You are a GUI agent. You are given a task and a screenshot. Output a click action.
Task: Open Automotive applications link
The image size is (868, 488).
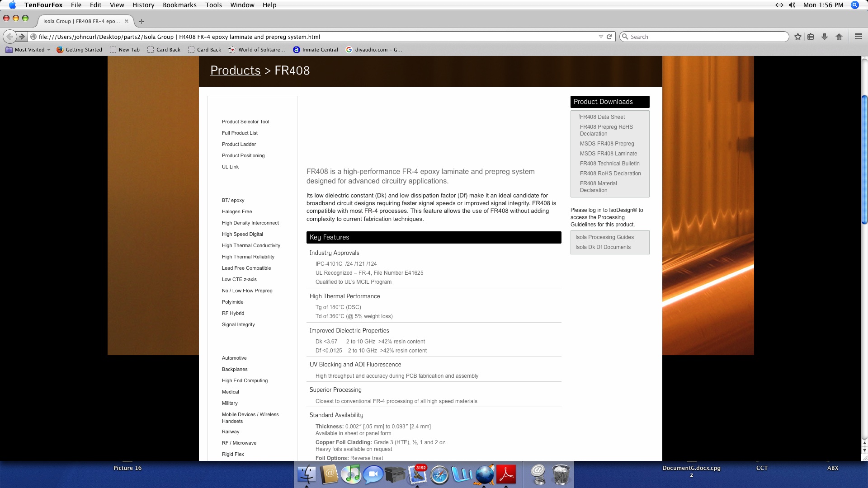[234, 358]
